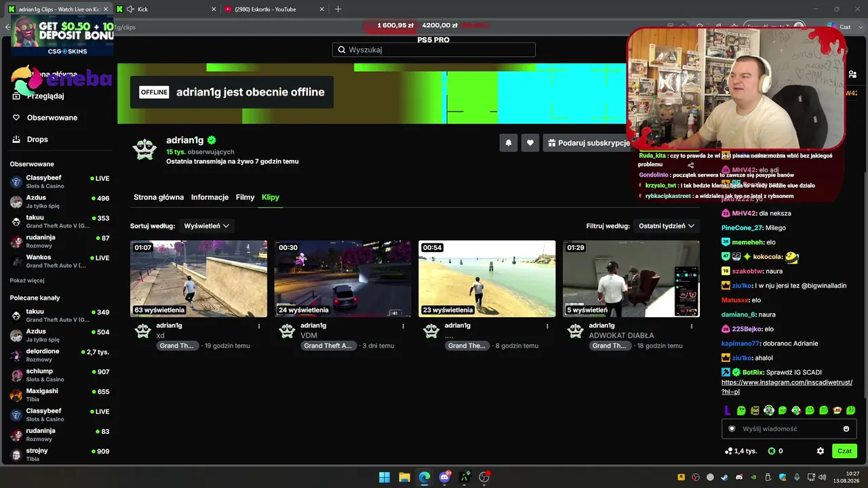The image size is (868, 488).
Task: Open a new browser tab
Action: tap(338, 9)
